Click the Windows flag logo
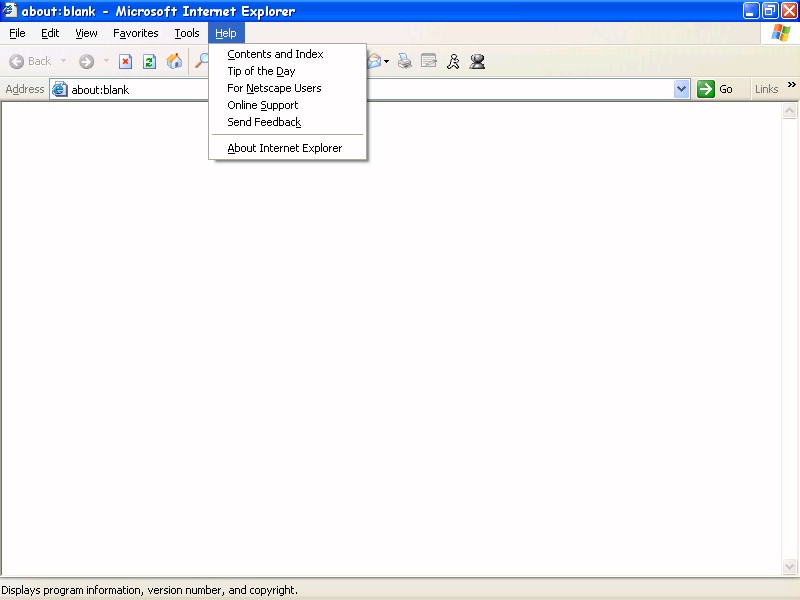The height and width of the screenshot is (600, 800). coord(780,33)
